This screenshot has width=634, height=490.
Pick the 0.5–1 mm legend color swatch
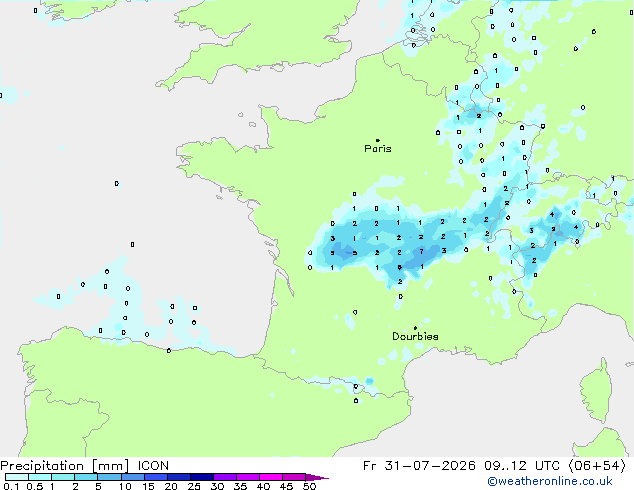(x=40, y=477)
